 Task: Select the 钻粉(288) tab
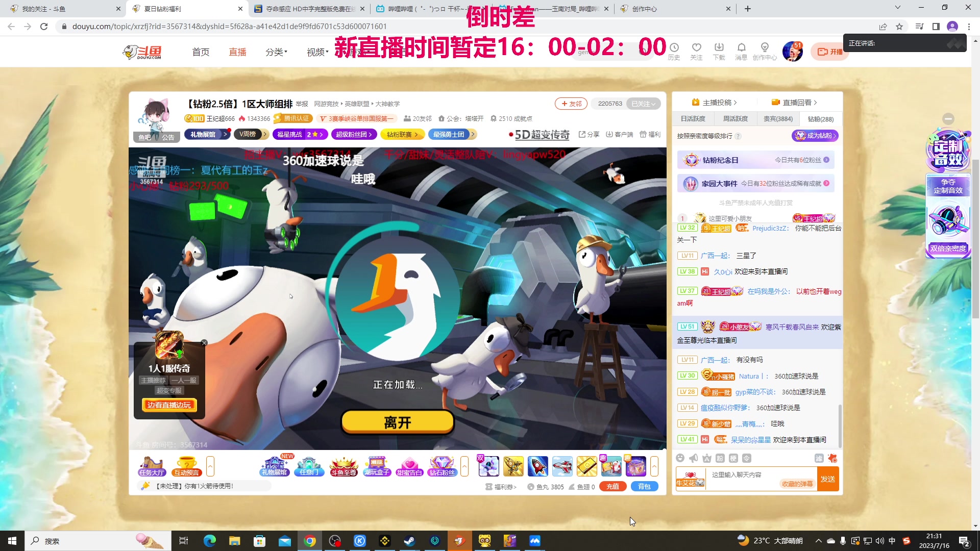click(821, 119)
